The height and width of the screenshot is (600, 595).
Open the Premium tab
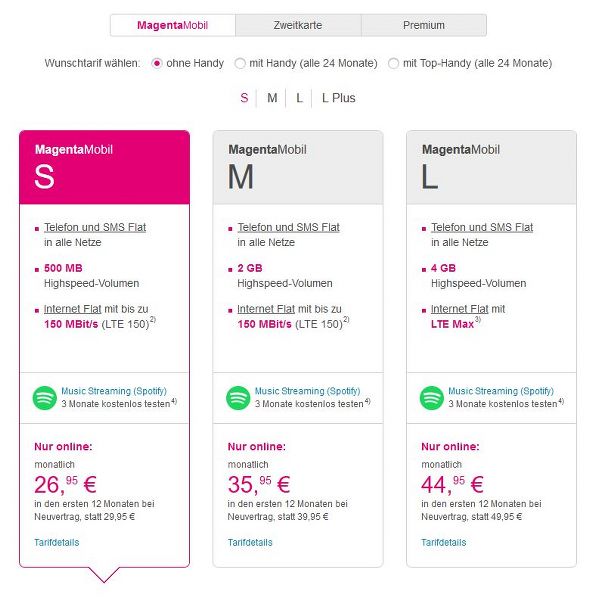pyautogui.click(x=424, y=25)
